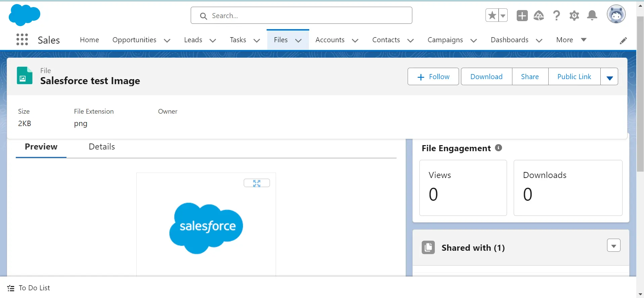Click the '2KB' size value
This screenshot has width=644, height=298.
[x=25, y=123]
